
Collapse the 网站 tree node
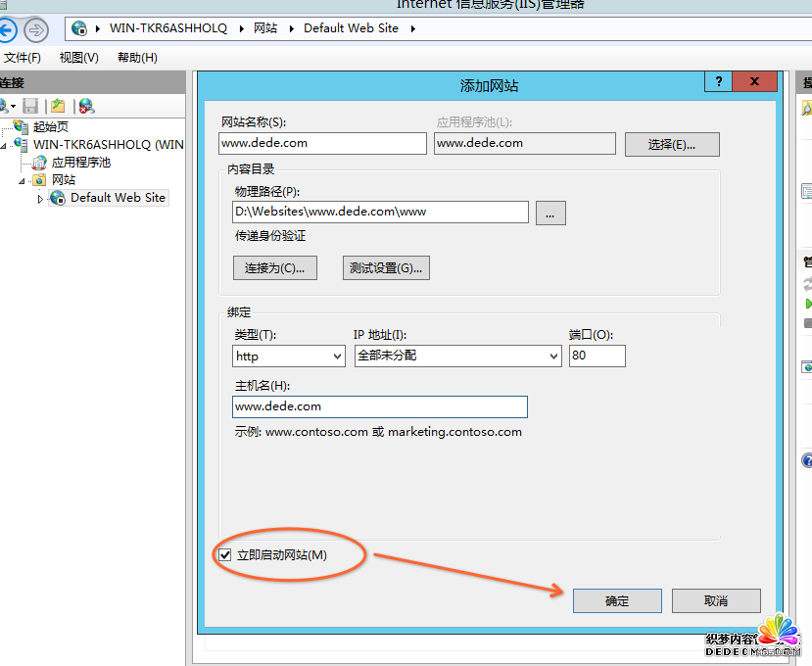pos(23,181)
